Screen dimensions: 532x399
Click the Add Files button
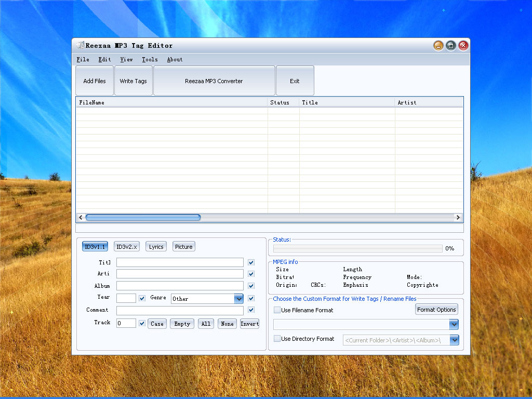pos(95,81)
